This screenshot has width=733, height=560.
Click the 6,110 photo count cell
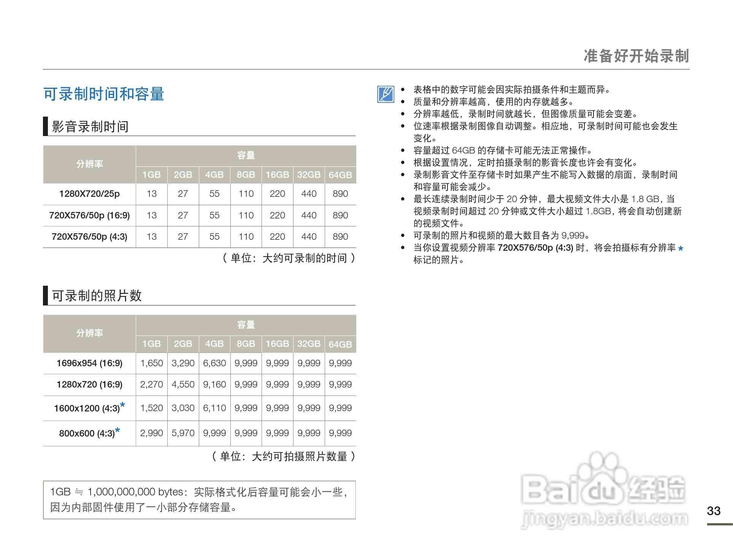(x=214, y=408)
